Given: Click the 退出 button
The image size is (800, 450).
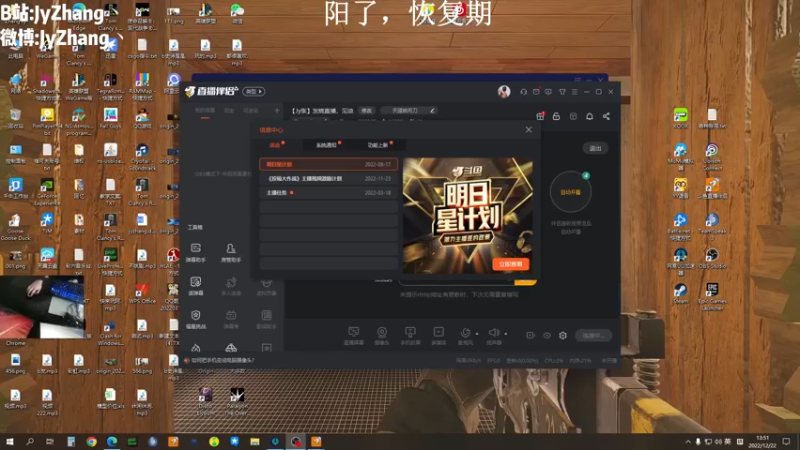Looking at the screenshot, I should click(595, 148).
